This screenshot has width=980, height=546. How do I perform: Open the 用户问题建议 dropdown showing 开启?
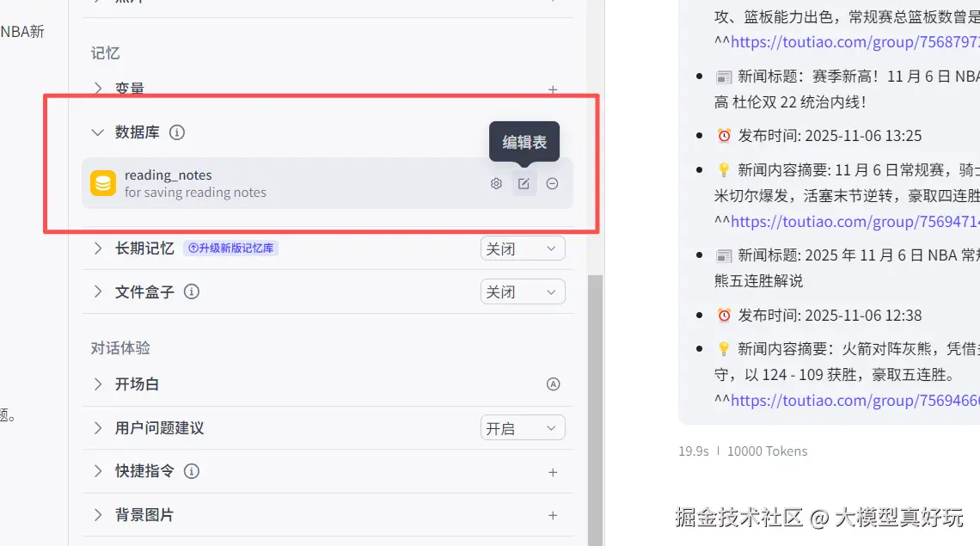[522, 427]
